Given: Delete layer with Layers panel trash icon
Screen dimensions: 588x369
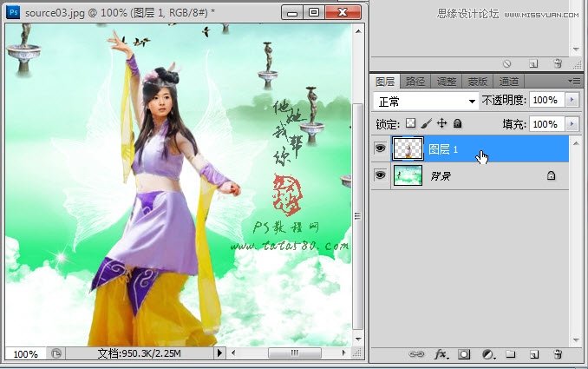Looking at the screenshot, I should click(558, 354).
